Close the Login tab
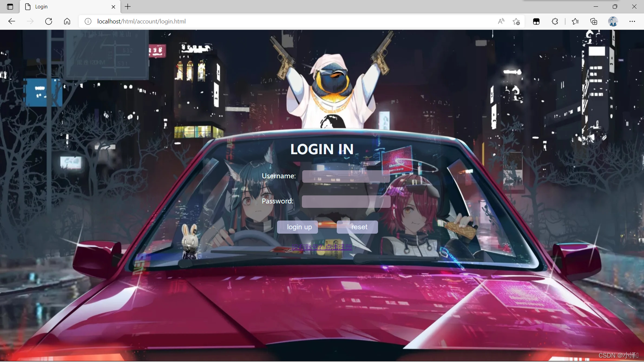The height and width of the screenshot is (362, 644). (x=113, y=7)
